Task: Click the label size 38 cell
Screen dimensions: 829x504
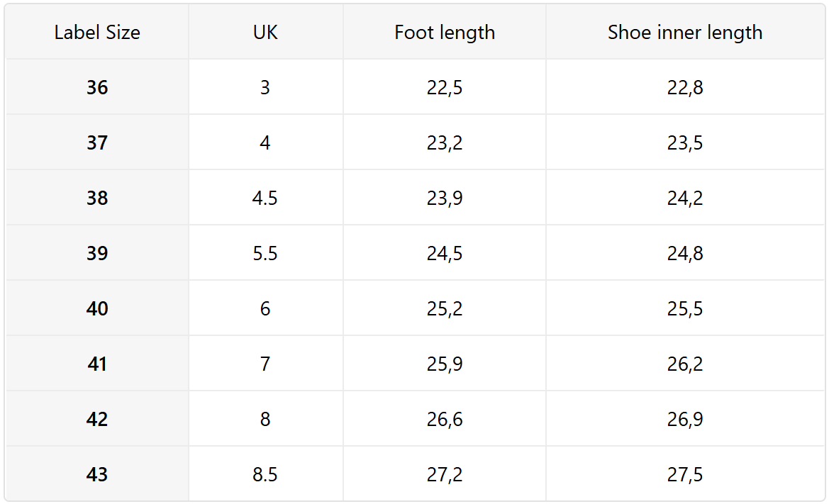Action: [97, 198]
